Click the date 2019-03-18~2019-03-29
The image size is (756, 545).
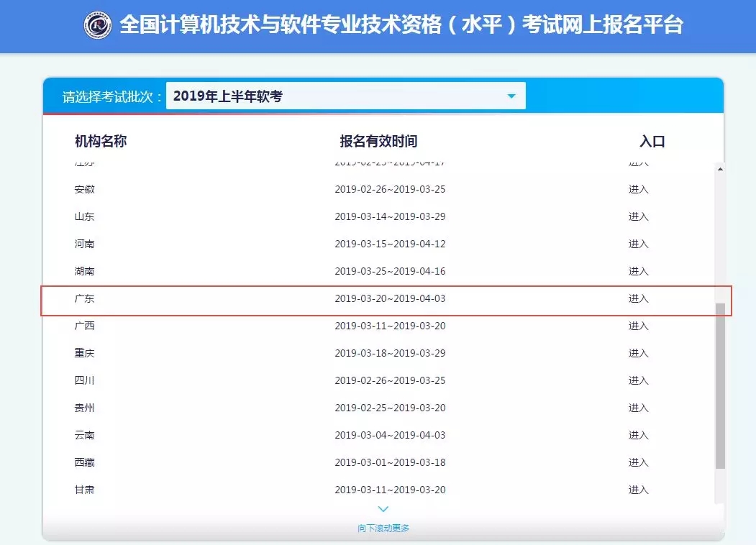(x=390, y=353)
